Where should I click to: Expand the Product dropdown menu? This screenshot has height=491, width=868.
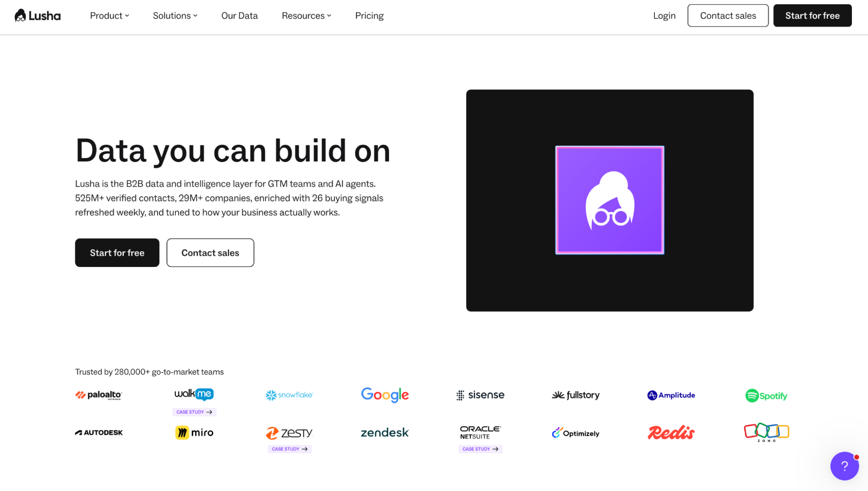pyautogui.click(x=109, y=16)
